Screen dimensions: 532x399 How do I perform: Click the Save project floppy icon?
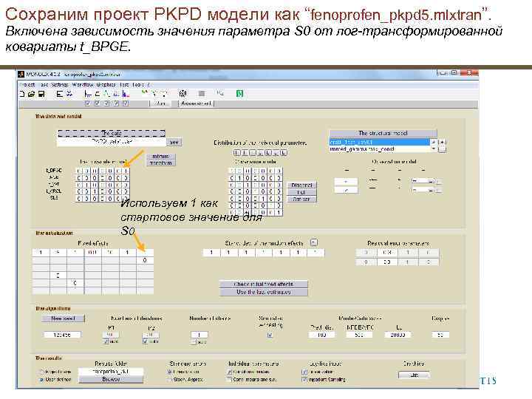(x=41, y=94)
